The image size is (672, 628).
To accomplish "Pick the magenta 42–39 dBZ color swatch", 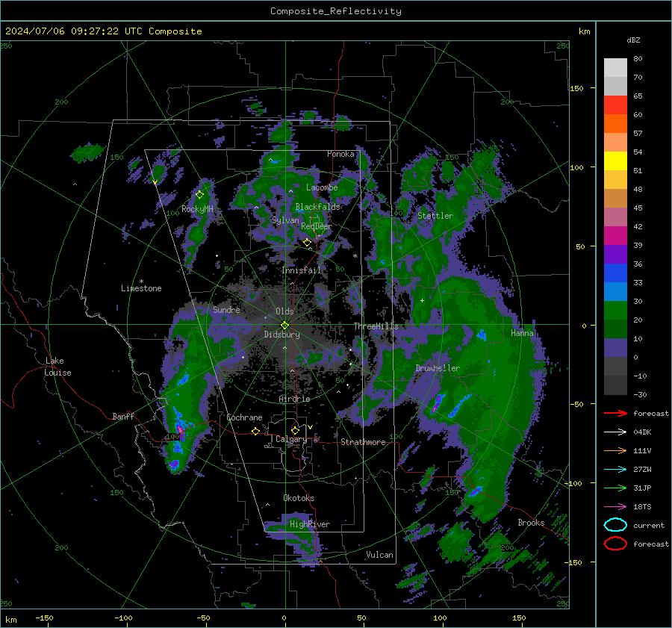I will point(615,236).
